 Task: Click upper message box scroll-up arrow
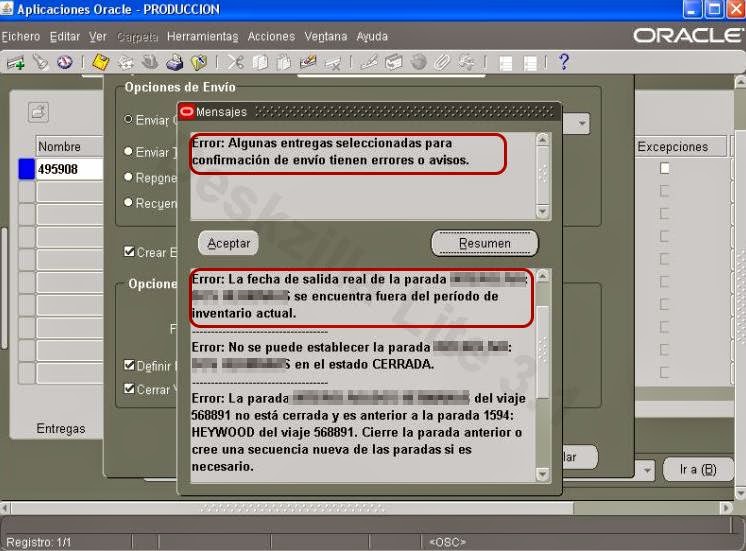click(x=543, y=140)
